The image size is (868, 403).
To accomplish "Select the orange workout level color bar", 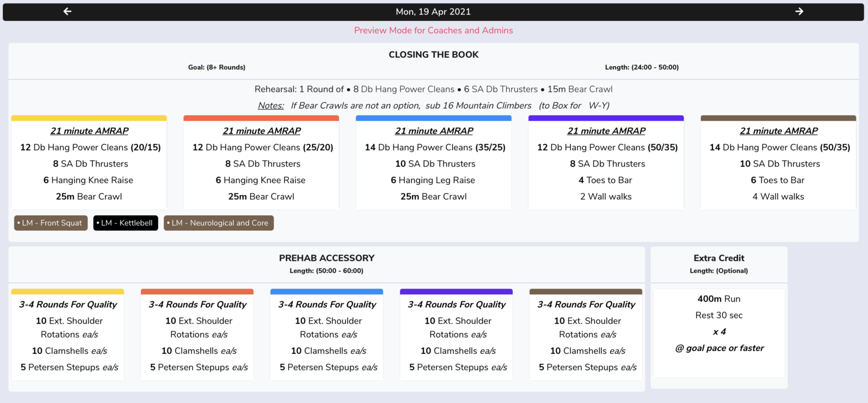I will (262, 118).
